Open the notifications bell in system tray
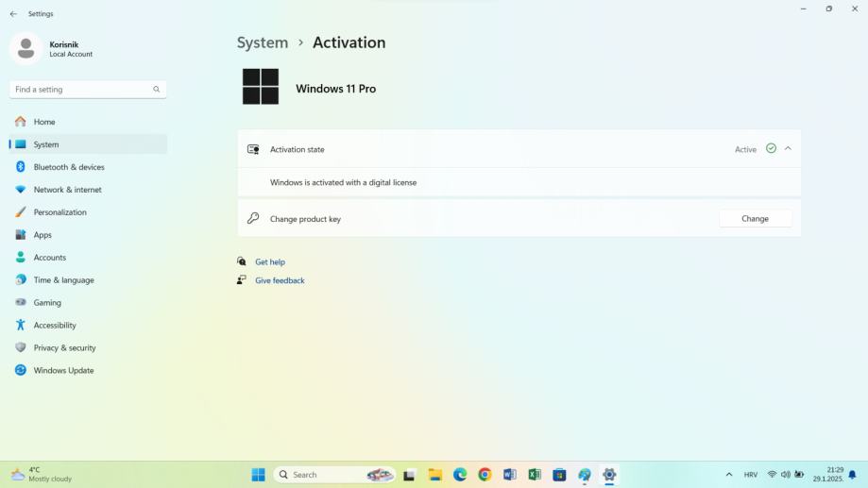 [x=853, y=475]
